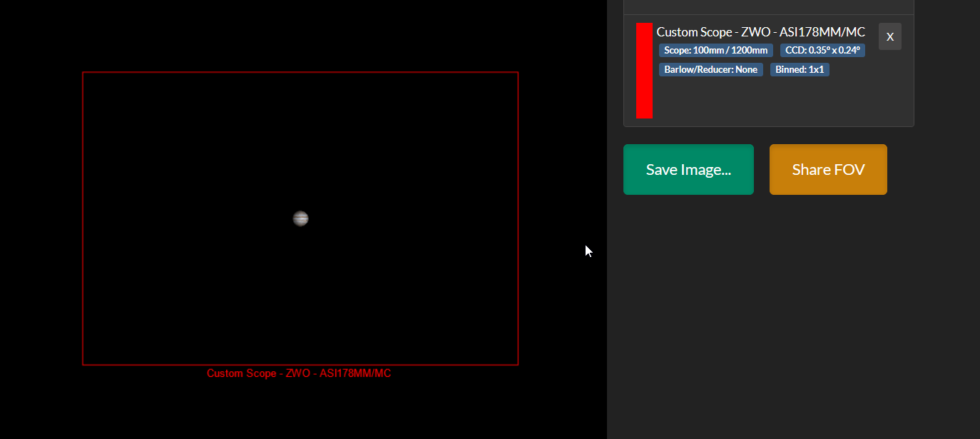Open the Scope: 100mm / 1200mm badge
This screenshot has width=980, height=439.
[x=715, y=50]
